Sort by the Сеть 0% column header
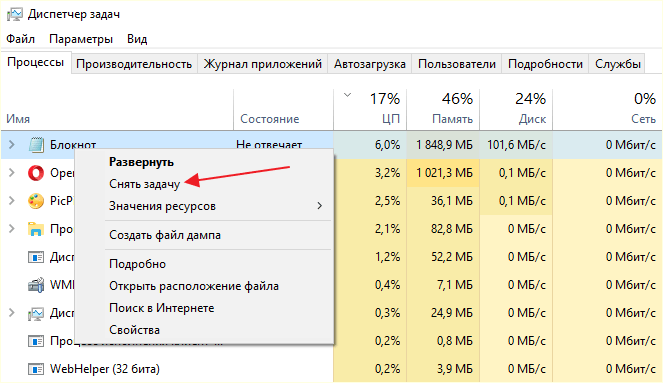Viewport: 663px width, 383px height. tap(607, 109)
